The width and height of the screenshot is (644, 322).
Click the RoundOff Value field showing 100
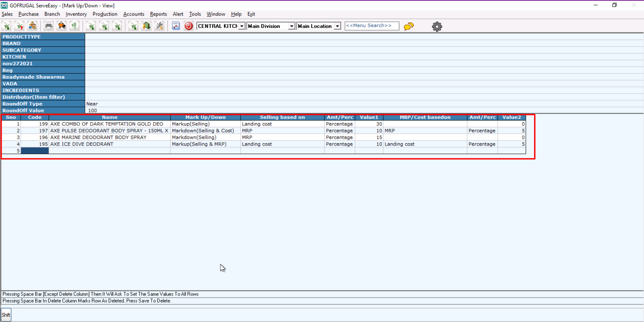pos(364,110)
